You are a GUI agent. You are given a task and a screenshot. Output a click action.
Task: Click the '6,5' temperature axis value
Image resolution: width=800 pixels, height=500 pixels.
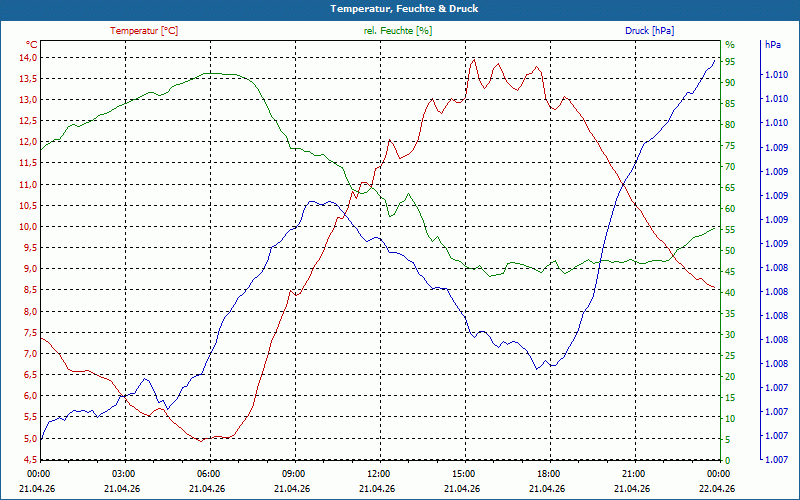click(30, 374)
